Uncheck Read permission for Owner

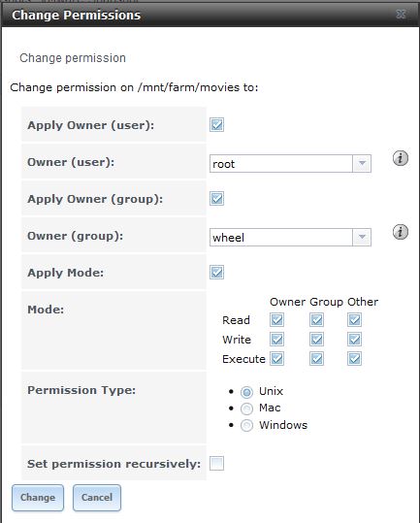pos(277,320)
